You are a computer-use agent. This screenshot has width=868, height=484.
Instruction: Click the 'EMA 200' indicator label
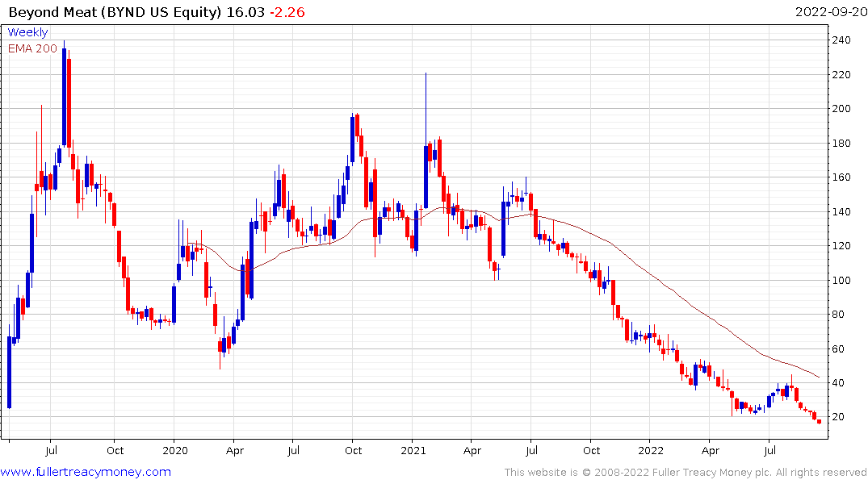tap(32, 48)
